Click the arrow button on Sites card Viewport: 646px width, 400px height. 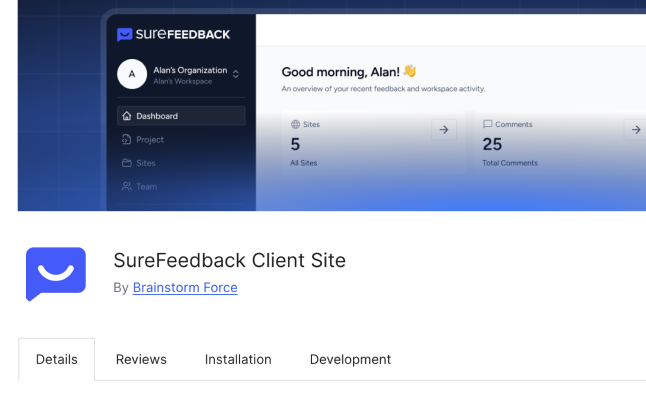[x=444, y=130]
